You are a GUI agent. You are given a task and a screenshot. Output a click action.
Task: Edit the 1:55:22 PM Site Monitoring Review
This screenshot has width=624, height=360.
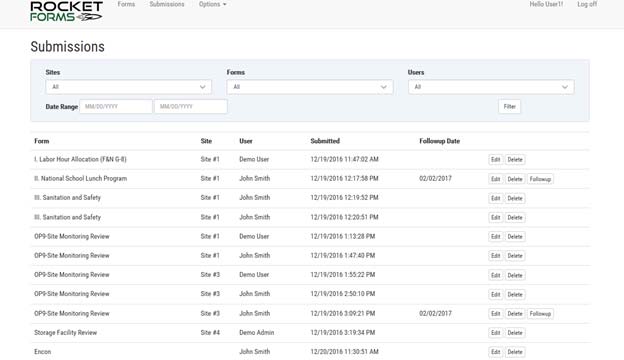(495, 275)
